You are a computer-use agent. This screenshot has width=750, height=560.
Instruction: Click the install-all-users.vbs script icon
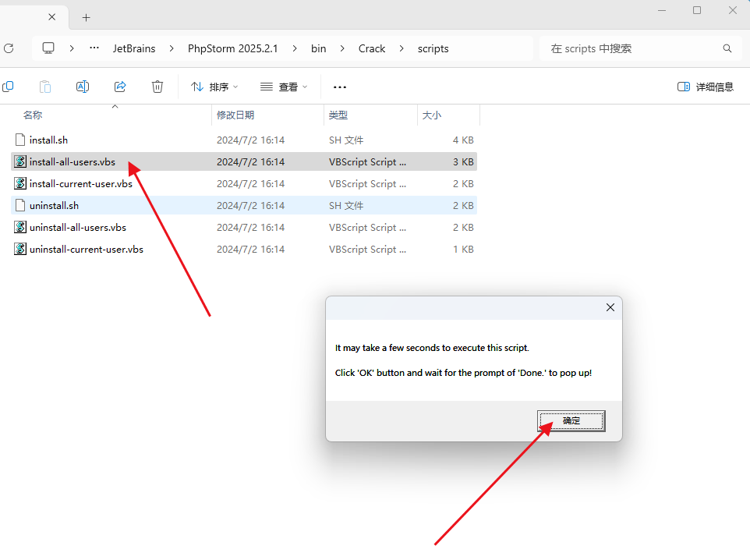[x=20, y=161]
